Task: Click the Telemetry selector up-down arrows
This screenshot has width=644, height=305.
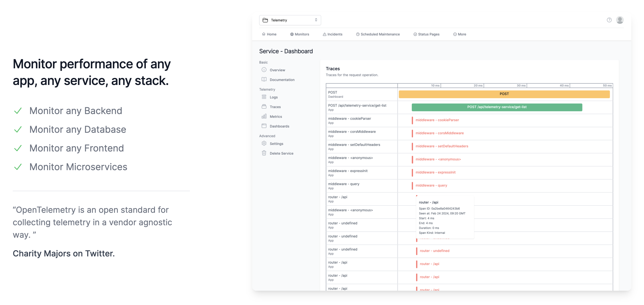Action: click(316, 20)
